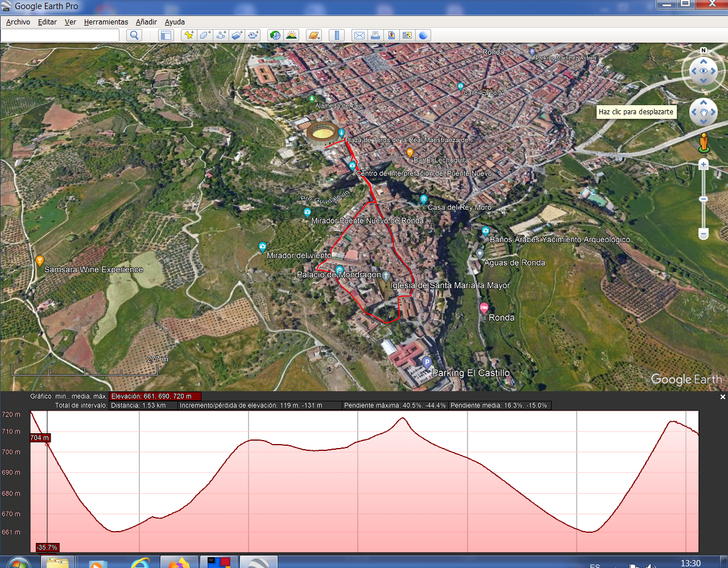The width and height of the screenshot is (728, 568).
Task: Click the search magnifier button
Action: [134, 35]
